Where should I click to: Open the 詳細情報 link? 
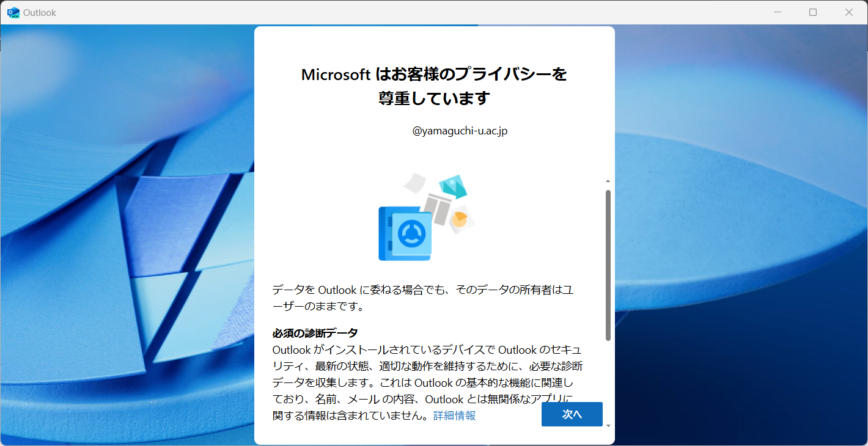pyautogui.click(x=455, y=415)
